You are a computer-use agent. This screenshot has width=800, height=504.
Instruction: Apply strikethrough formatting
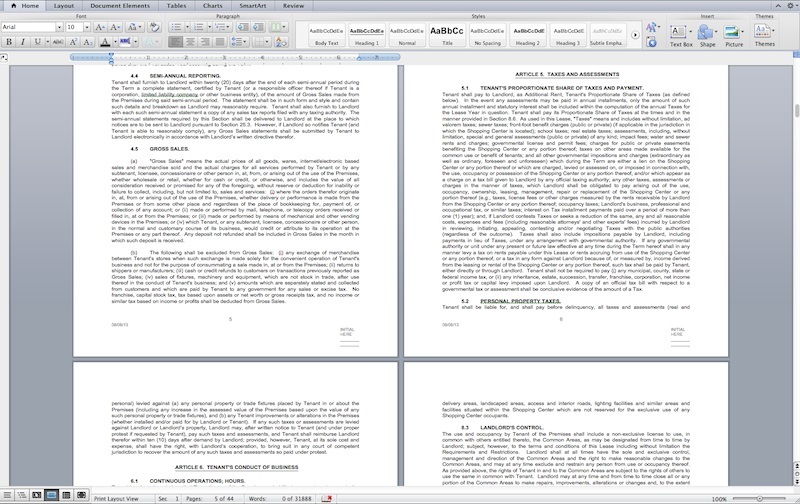point(58,42)
